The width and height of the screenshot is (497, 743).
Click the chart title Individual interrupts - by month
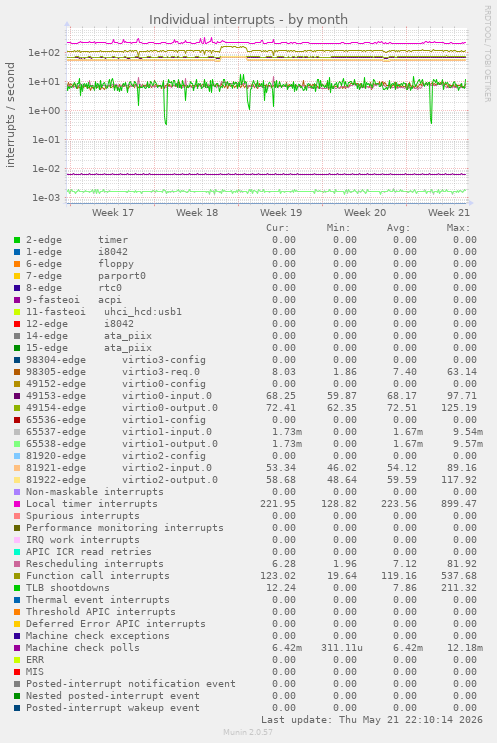pyautogui.click(x=248, y=19)
